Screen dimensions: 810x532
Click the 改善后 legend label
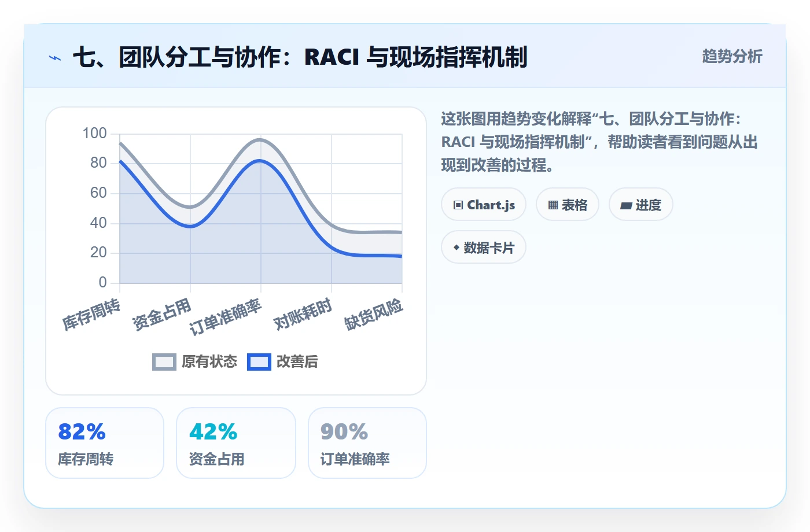coord(297,362)
